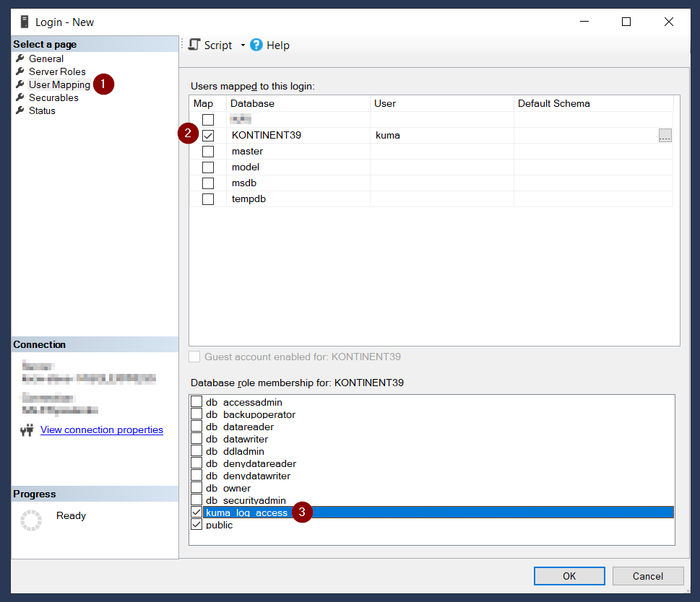
Task: Click the wrench icon beside Server Roles
Action: click(x=20, y=71)
